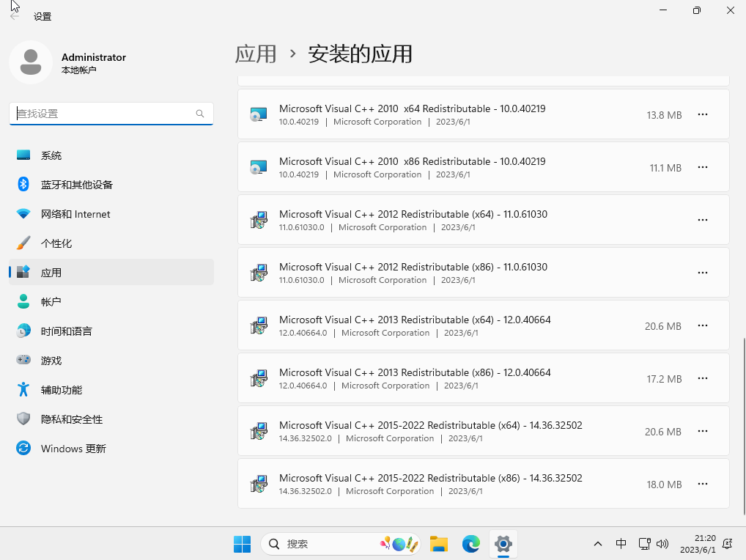
Task: Launch Microsoft Edge from taskbar
Action: pyautogui.click(x=471, y=544)
